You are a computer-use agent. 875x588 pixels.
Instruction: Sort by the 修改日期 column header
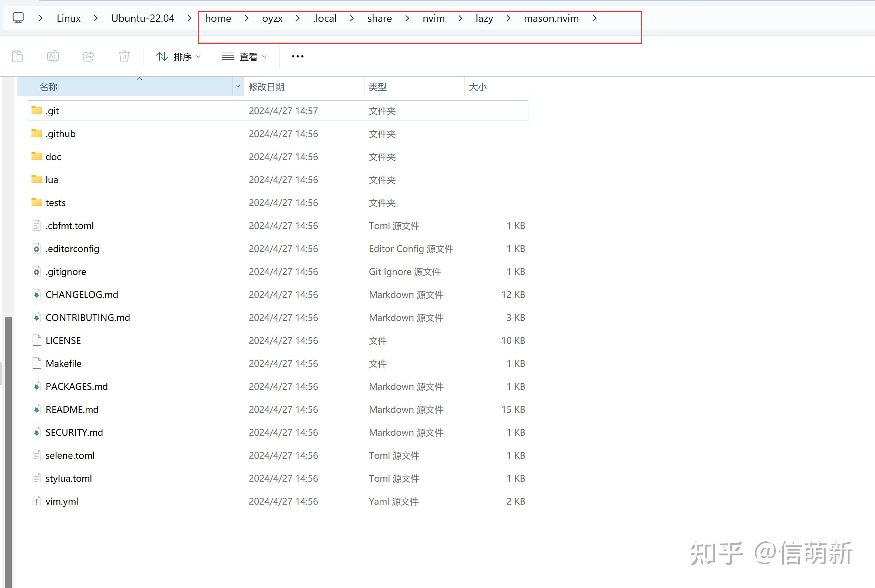pos(267,87)
